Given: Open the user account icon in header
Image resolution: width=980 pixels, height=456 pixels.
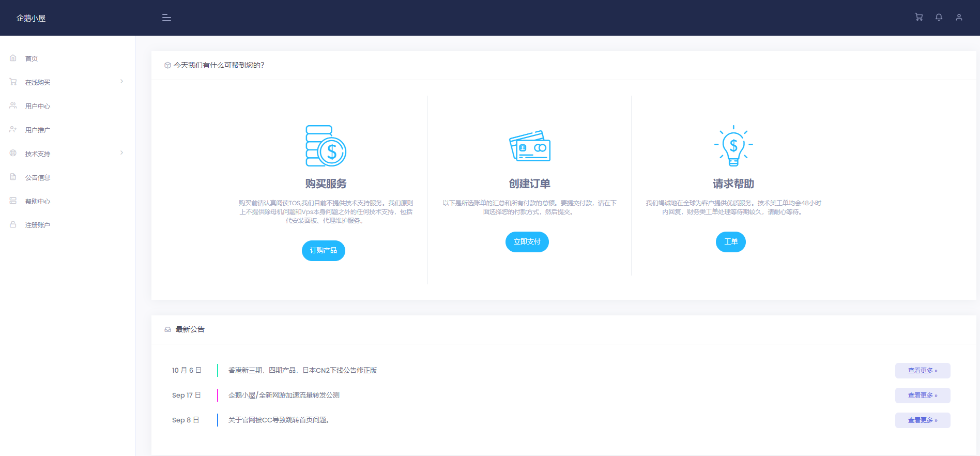Looking at the screenshot, I should (959, 17).
